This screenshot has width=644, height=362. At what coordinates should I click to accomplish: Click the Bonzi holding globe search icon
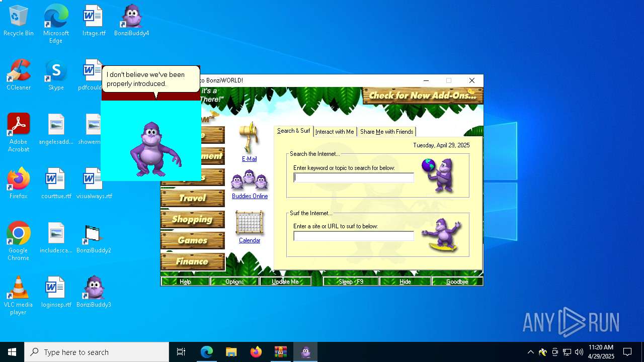[439, 175]
